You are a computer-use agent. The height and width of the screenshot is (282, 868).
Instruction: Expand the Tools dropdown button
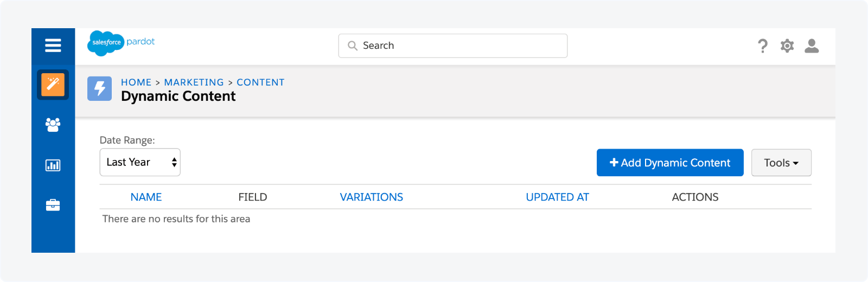pyautogui.click(x=781, y=163)
